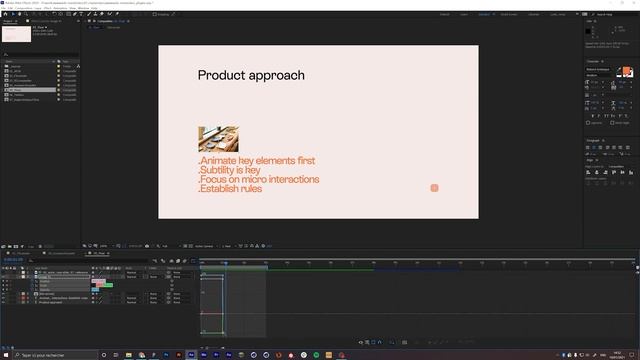Toggle eye of the selected second layer
The image size is (640, 360).
(x=3, y=277)
